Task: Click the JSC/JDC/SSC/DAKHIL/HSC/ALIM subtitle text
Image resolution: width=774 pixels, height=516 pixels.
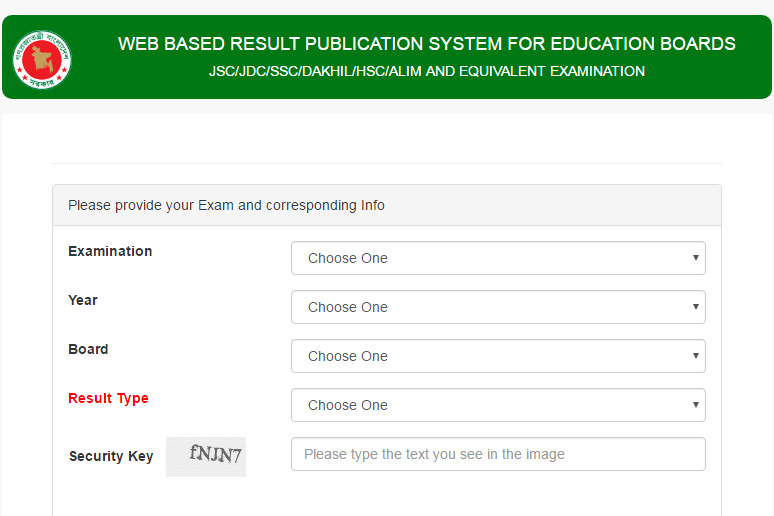Action: (426, 71)
